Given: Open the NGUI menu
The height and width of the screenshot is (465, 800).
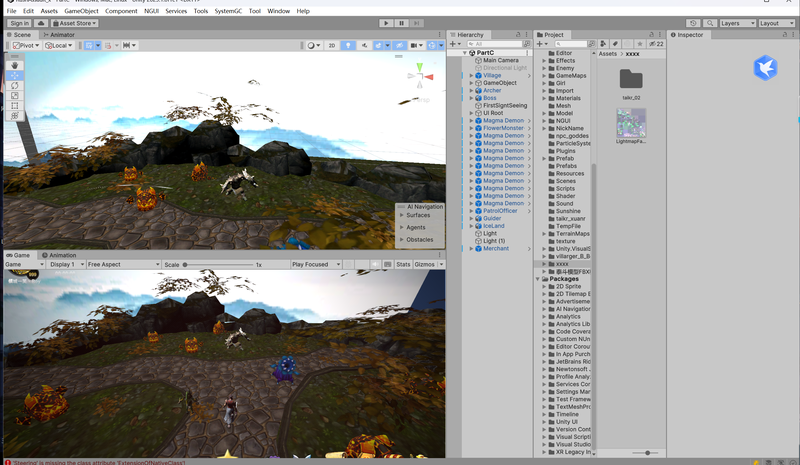Looking at the screenshot, I should pos(152,11).
